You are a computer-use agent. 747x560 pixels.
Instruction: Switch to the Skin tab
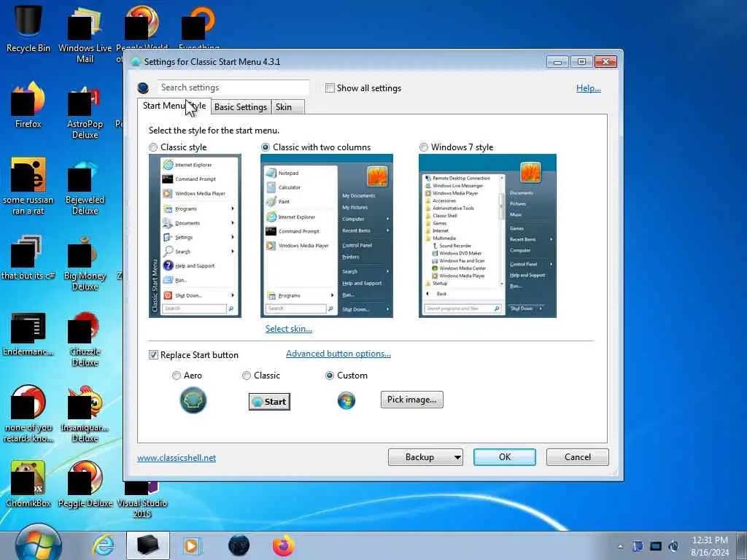point(287,107)
